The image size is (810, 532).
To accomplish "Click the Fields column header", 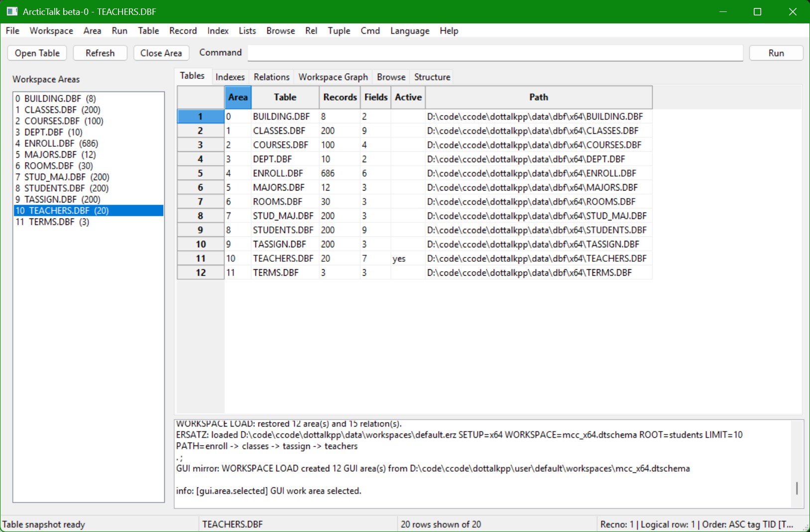I will click(x=376, y=98).
